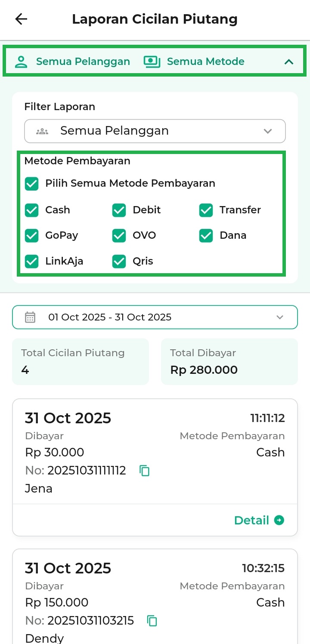Toggle the GoPay payment checkbox
310x644 pixels.
click(32, 236)
